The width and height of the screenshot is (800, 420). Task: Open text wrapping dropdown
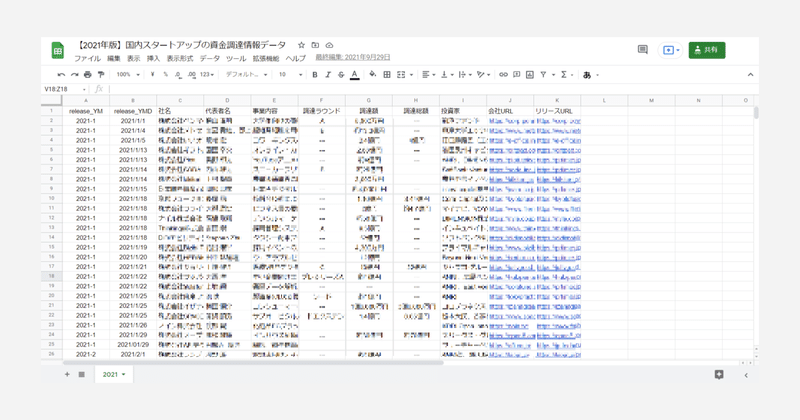click(x=465, y=75)
